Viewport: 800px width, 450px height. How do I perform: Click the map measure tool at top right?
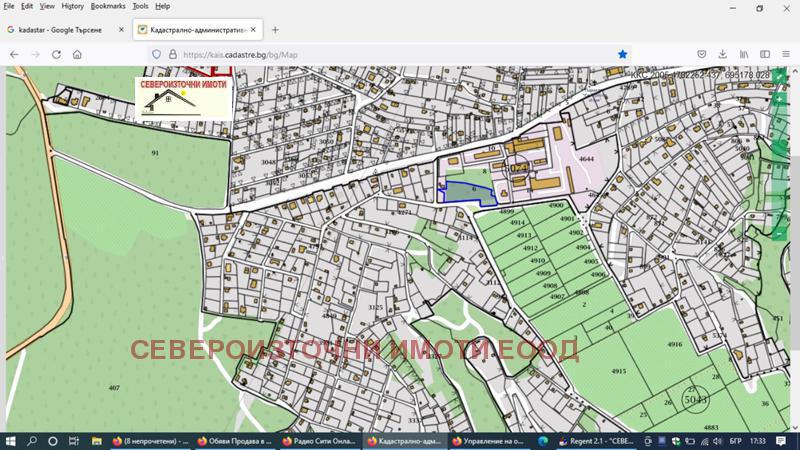click(x=780, y=76)
